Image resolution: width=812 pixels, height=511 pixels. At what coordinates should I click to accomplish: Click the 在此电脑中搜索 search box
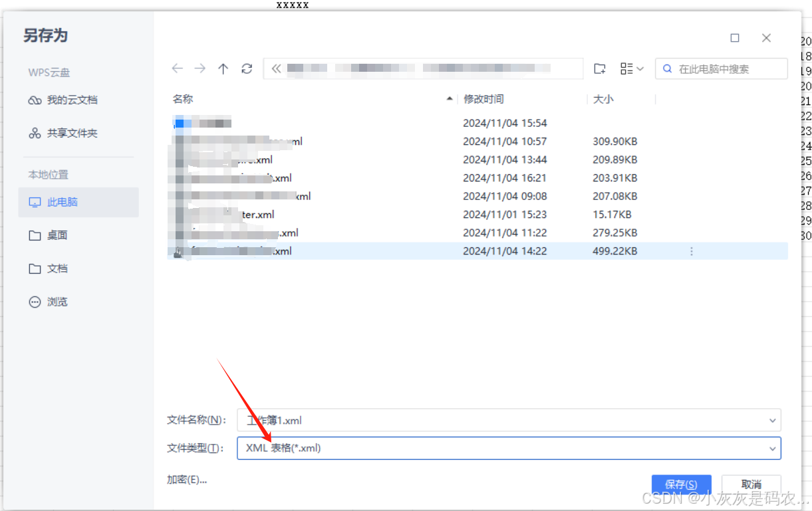pos(721,68)
